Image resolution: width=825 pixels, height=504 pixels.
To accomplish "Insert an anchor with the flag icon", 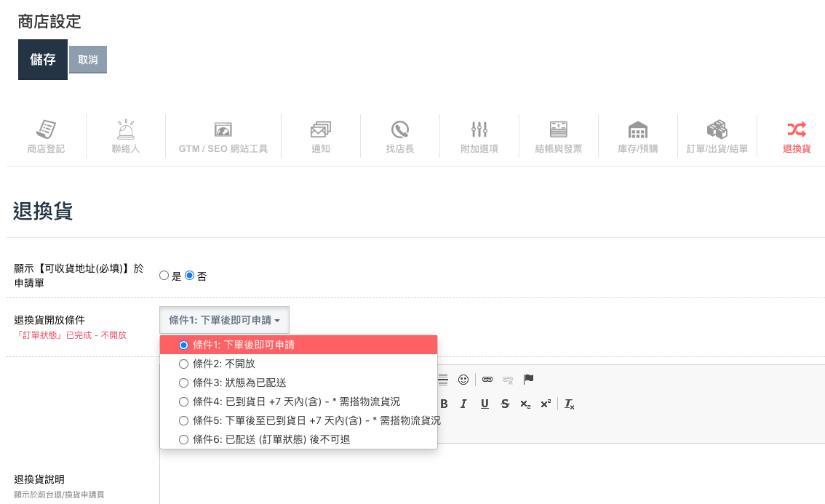I will [x=529, y=379].
